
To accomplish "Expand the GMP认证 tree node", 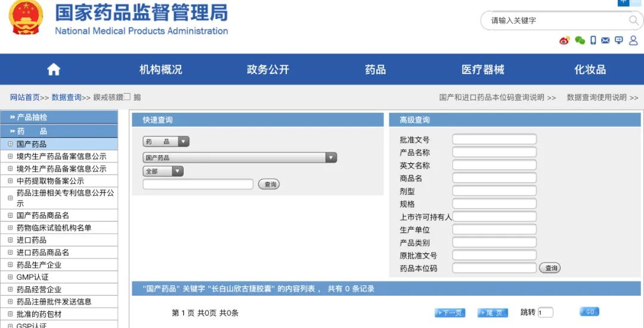I will tap(10, 277).
